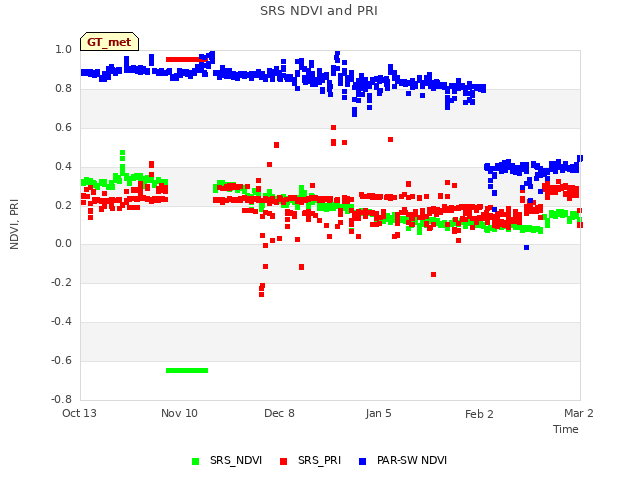640x480 pixels.
Task: Click the GT_met tag label
Action: coord(109,42)
